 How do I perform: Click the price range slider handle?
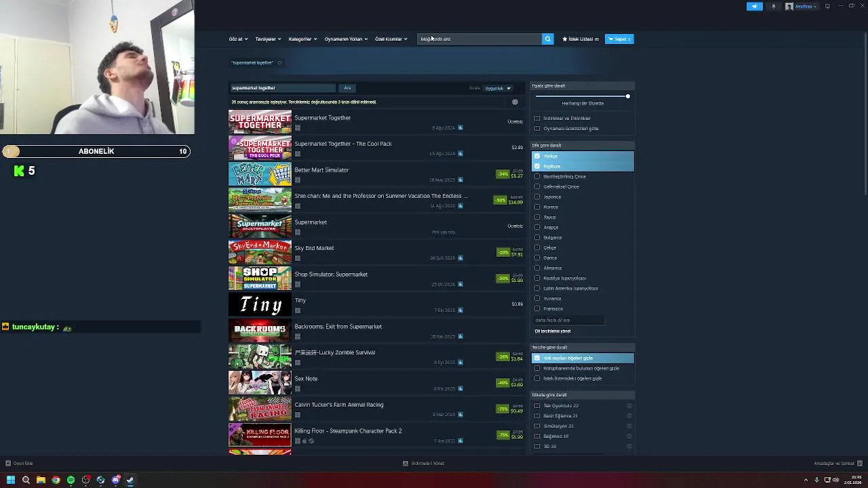point(628,97)
